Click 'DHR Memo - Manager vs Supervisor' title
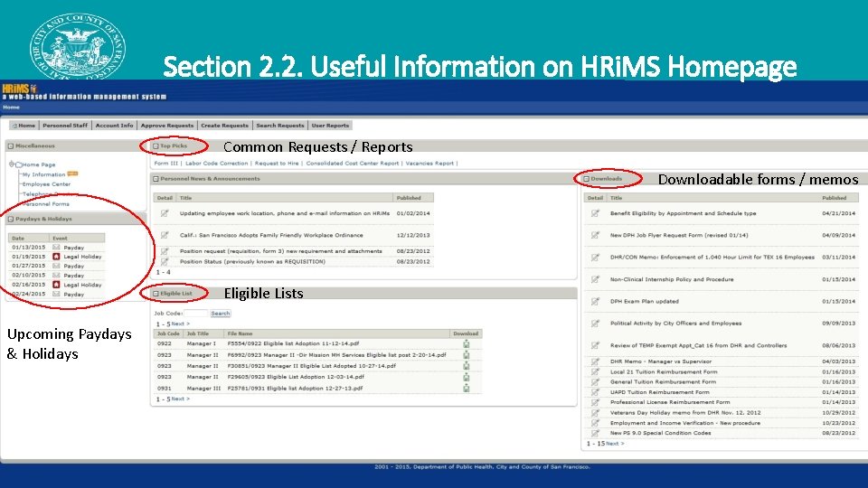The width and height of the screenshot is (868, 488). tap(661, 361)
